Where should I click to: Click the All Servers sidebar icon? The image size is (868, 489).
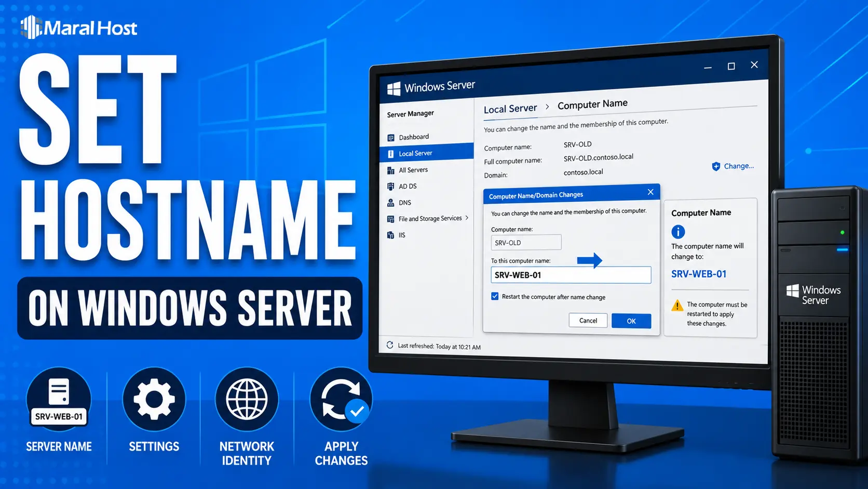coord(391,170)
